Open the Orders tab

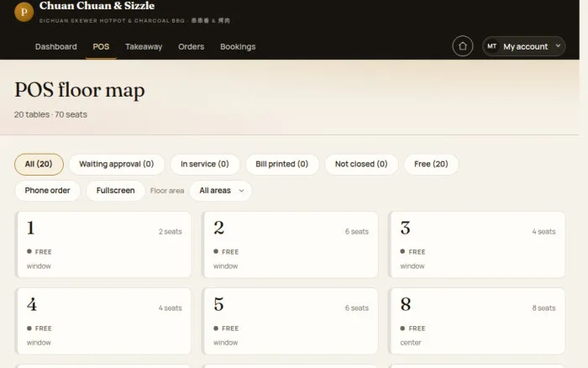click(192, 46)
